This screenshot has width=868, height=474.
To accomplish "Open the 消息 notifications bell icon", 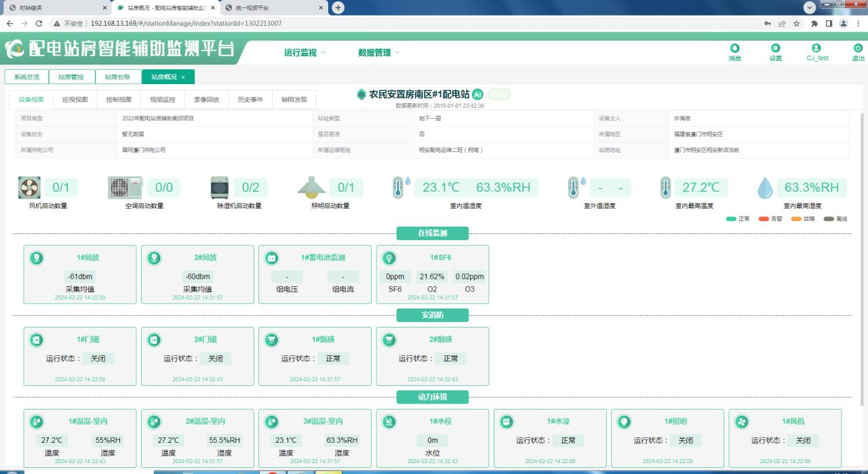I will coord(734,48).
